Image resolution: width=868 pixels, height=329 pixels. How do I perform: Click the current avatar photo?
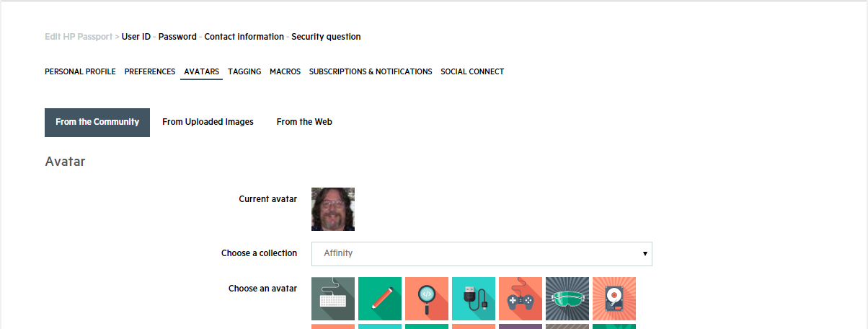point(333,209)
